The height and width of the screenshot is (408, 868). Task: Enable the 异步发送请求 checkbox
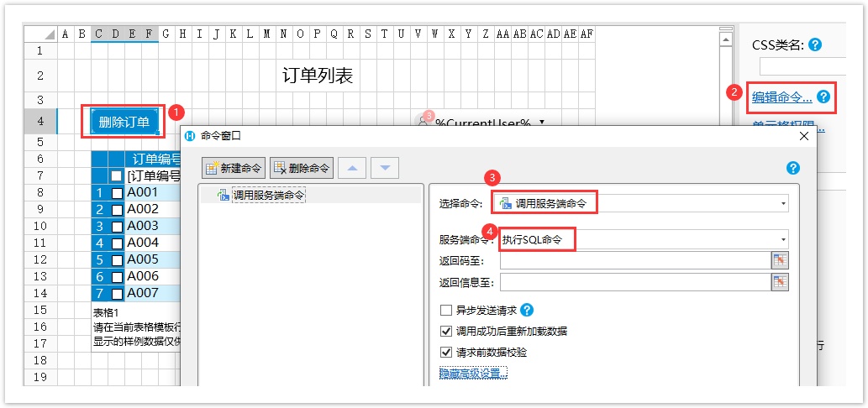click(x=445, y=310)
